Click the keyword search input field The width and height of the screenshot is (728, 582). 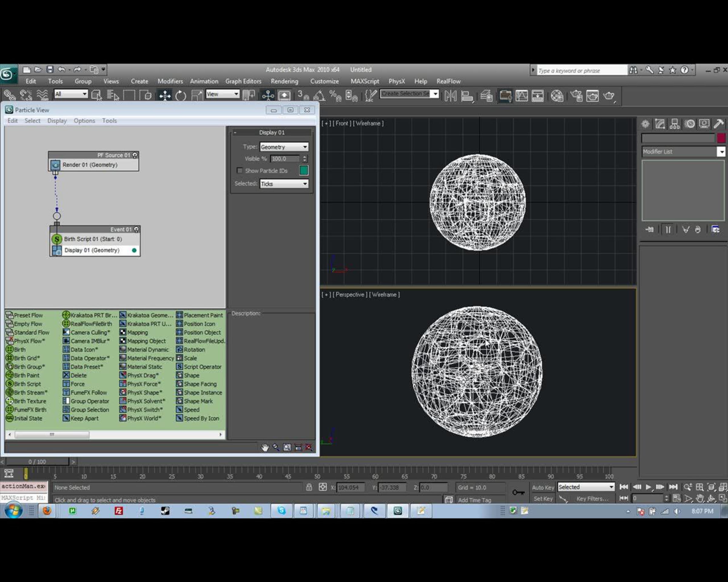tap(581, 70)
